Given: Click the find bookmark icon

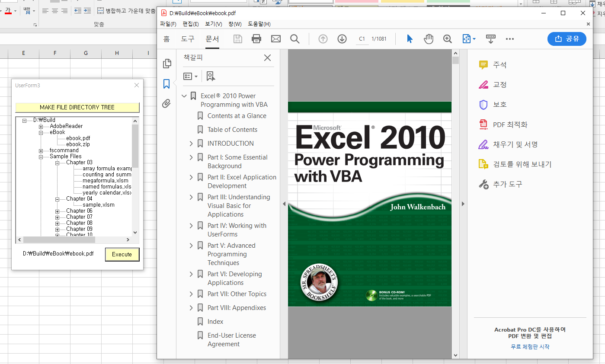Looking at the screenshot, I should pos(211,77).
